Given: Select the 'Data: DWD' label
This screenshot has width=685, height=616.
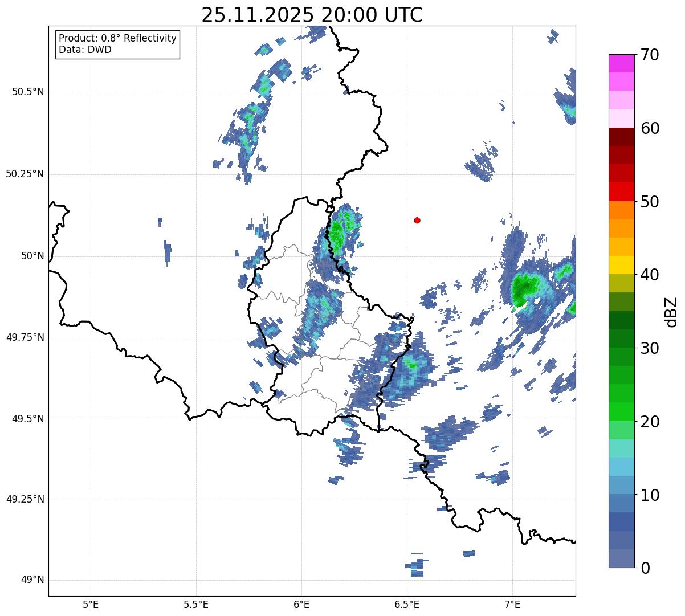Looking at the screenshot, I should [x=85, y=50].
